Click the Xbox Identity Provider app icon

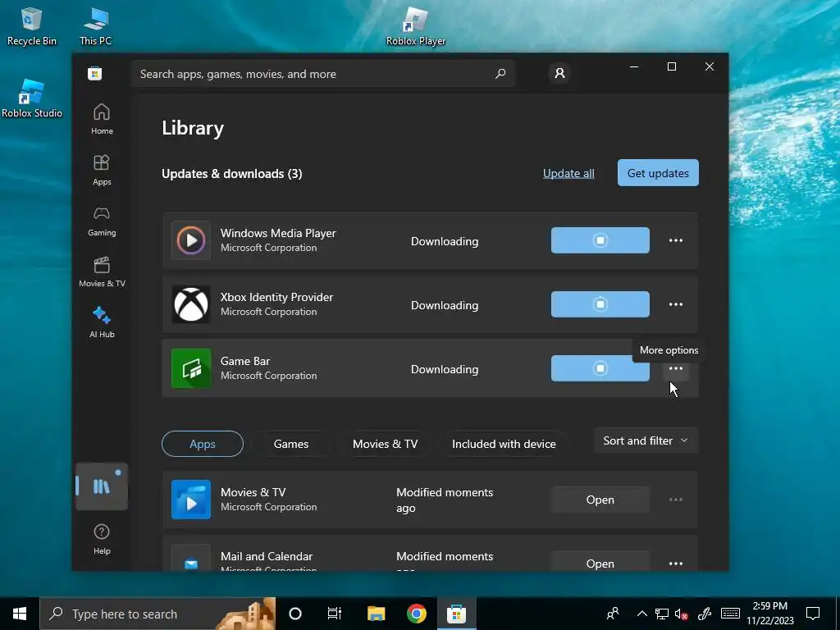point(190,304)
